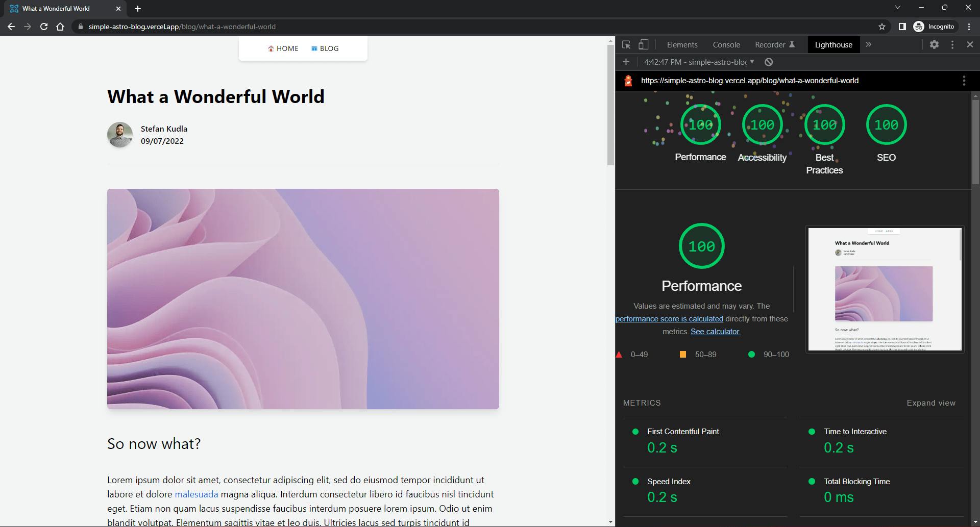This screenshot has width=980, height=527.
Task: Click the page screenshot thumbnail
Action: (884, 289)
